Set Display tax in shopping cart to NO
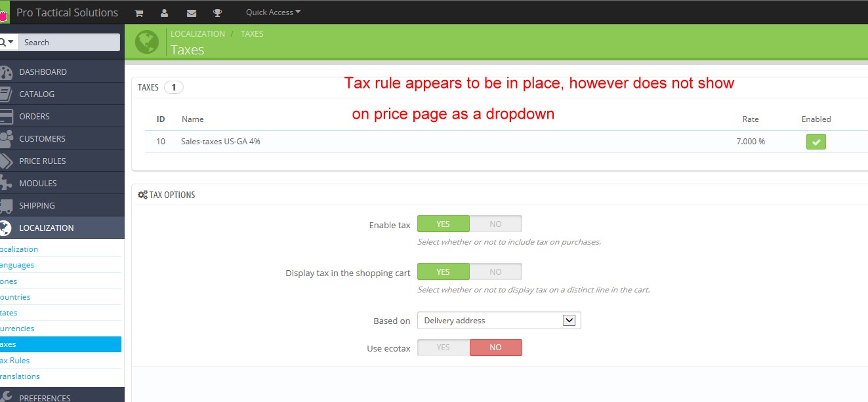 tap(496, 271)
